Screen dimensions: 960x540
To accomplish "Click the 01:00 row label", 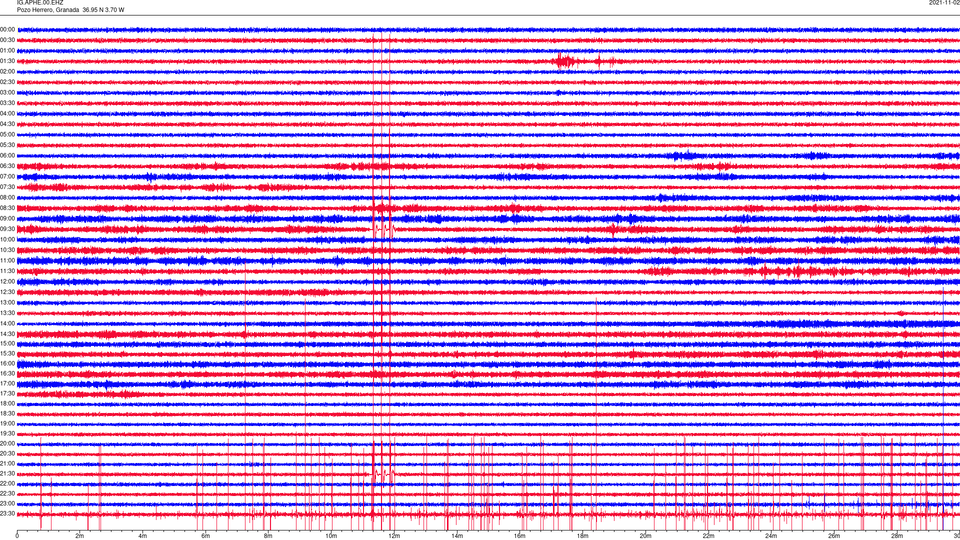I will coord(8,51).
